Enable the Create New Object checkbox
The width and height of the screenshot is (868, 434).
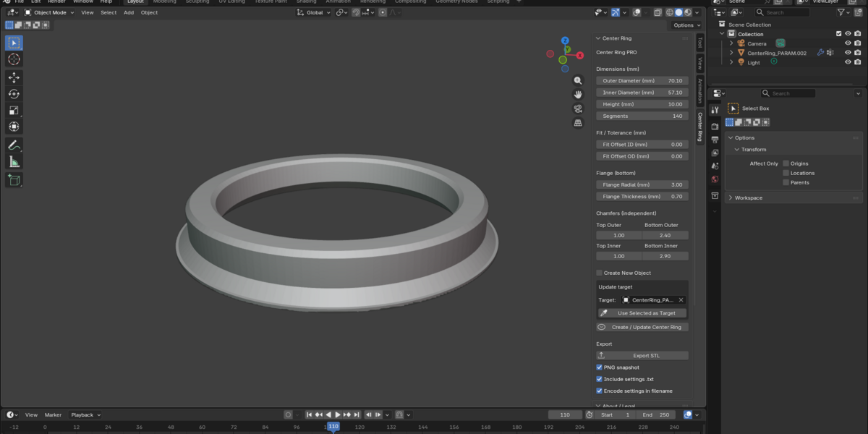tap(599, 273)
